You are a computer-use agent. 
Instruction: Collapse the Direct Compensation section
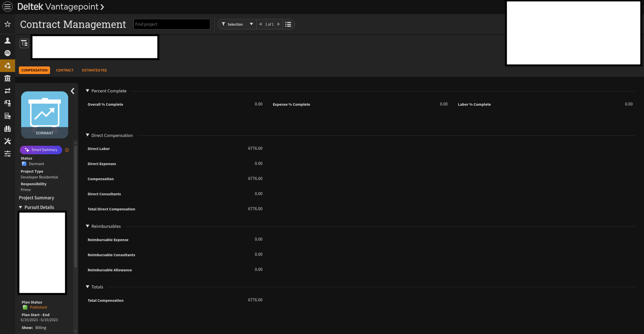(88, 135)
